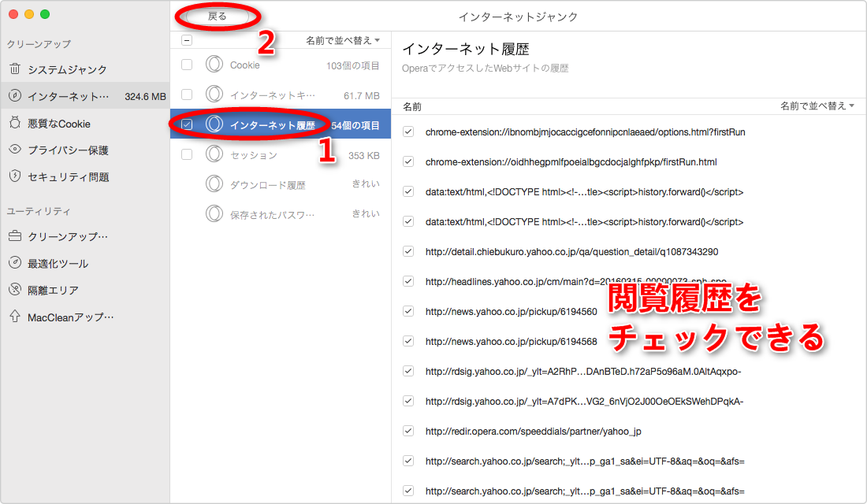
Task: Click the headlines.yahoo.co.jp URL text
Action: (x=575, y=281)
